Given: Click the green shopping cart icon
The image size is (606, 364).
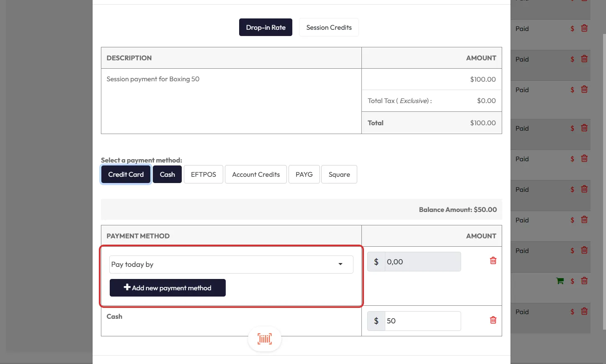Looking at the screenshot, I should pyautogui.click(x=560, y=281).
